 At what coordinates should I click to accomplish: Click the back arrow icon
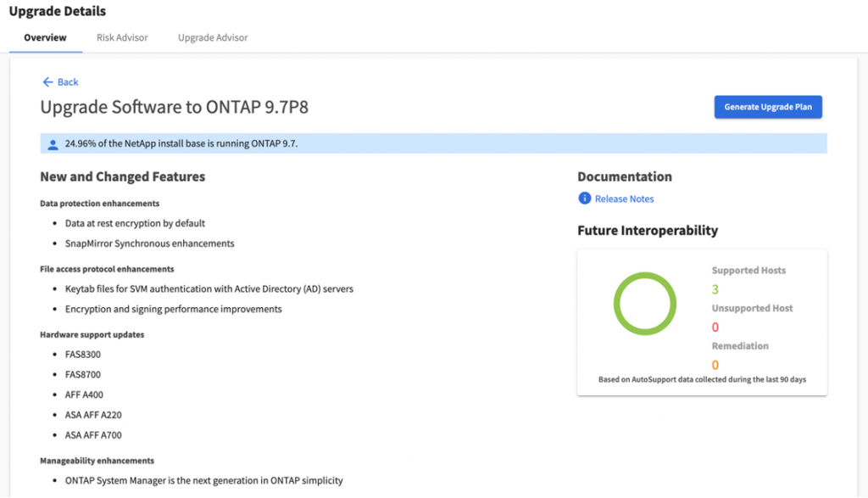[47, 82]
